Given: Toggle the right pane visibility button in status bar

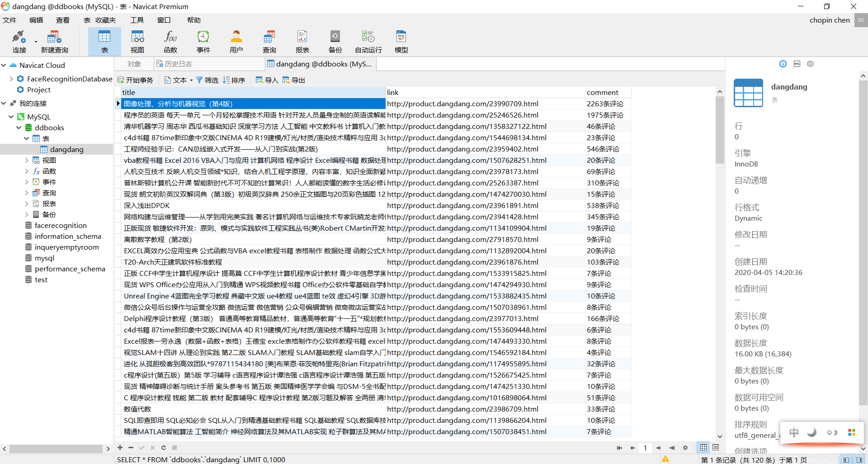Looking at the screenshot, I should pos(859,459).
